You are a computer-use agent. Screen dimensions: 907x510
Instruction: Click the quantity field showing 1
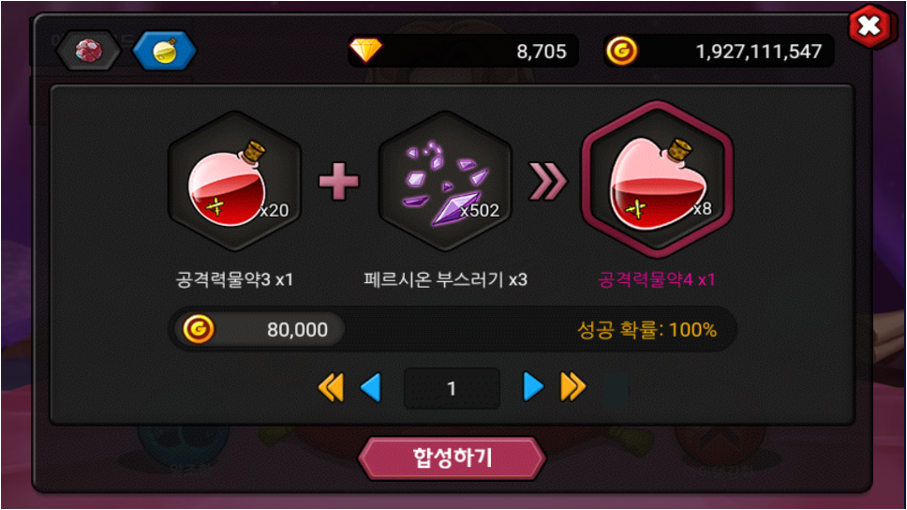click(452, 388)
